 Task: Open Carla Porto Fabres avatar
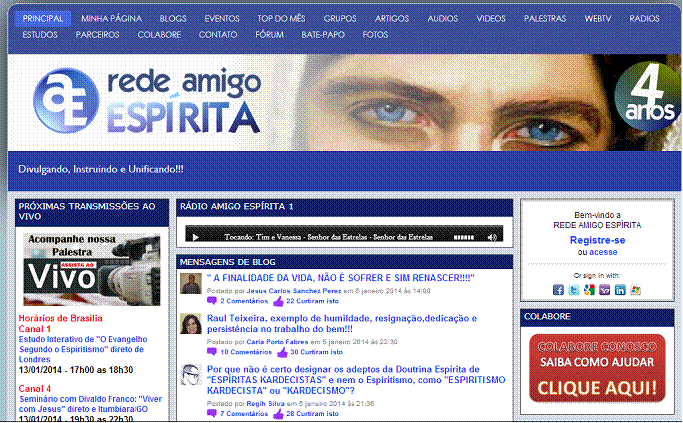(191, 324)
